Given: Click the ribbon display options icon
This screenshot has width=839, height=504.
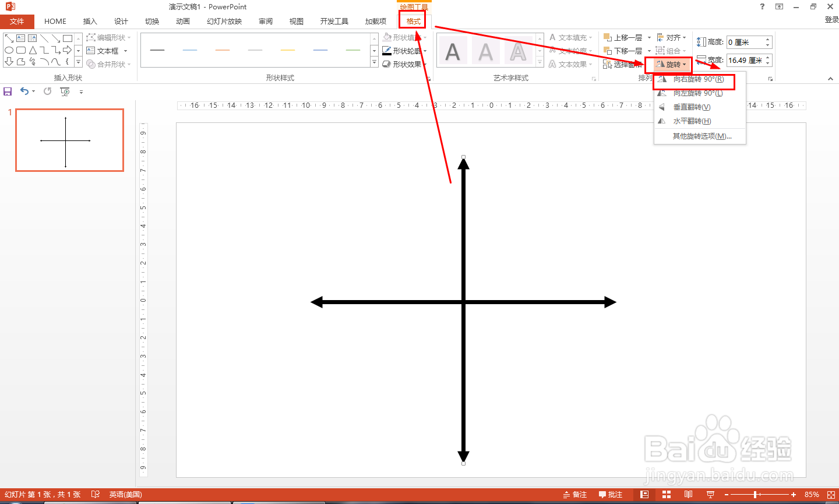Looking at the screenshot, I should pyautogui.click(x=779, y=6).
